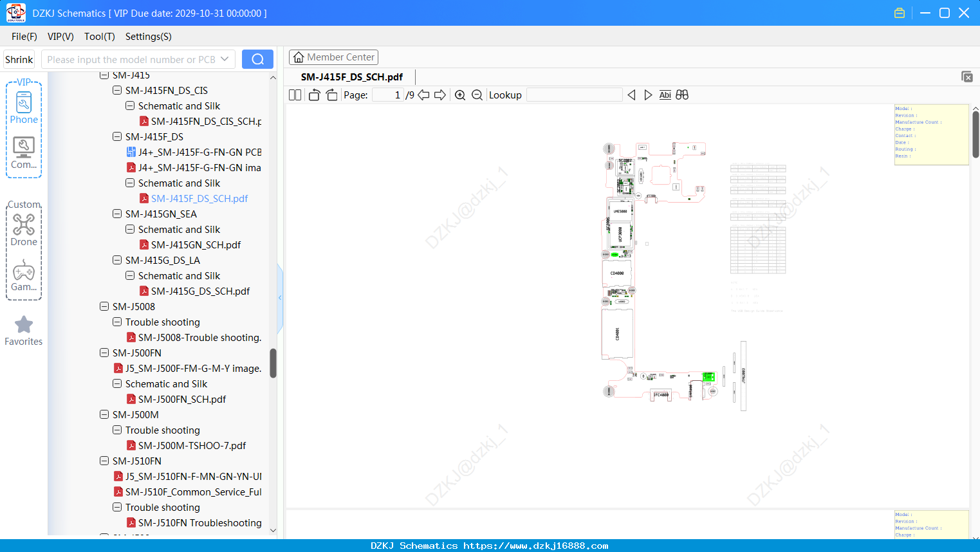Toggle the two-page layout view icon
Screen dimensions: 980x552
[x=295, y=95]
